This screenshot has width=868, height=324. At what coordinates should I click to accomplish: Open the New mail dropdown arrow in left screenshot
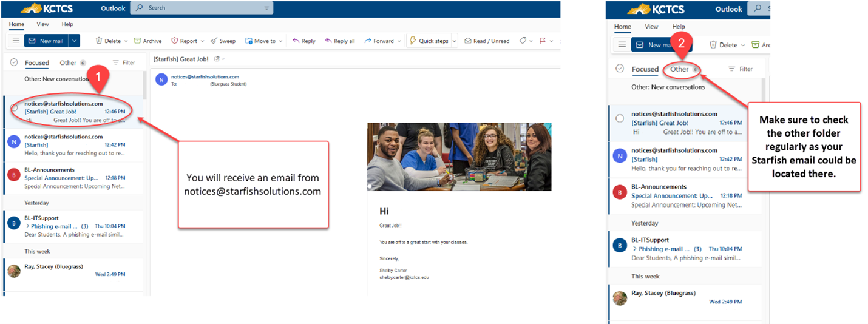[74, 41]
